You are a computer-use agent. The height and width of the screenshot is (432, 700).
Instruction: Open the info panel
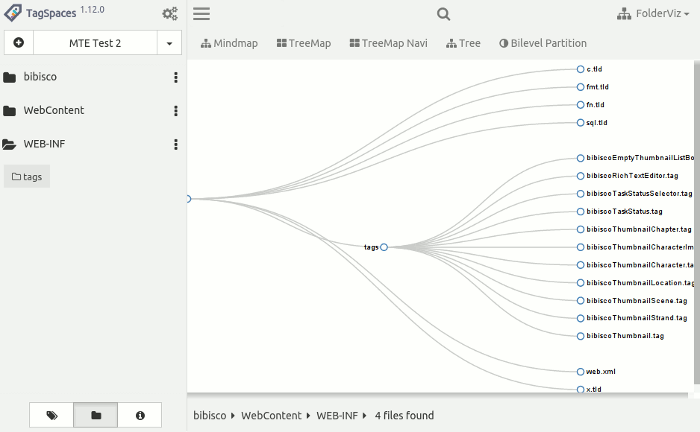(140, 415)
